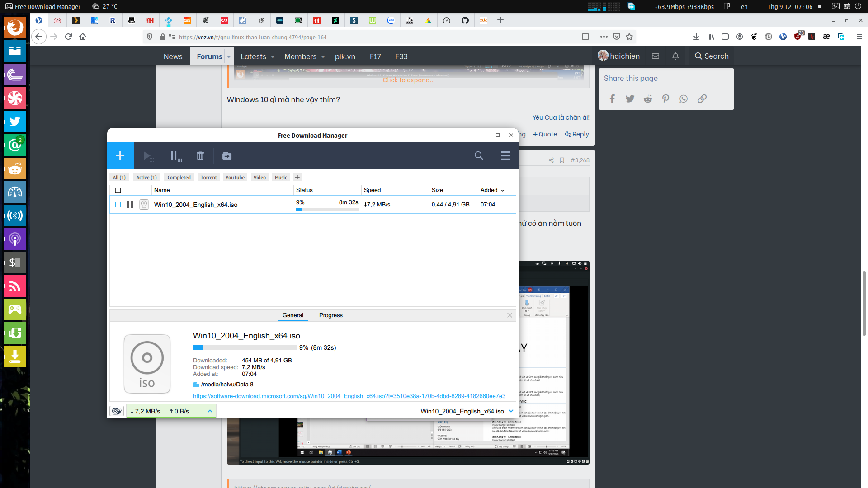The image size is (868, 488).
Task: Click the ISO file thumbnail
Action: coord(147,364)
